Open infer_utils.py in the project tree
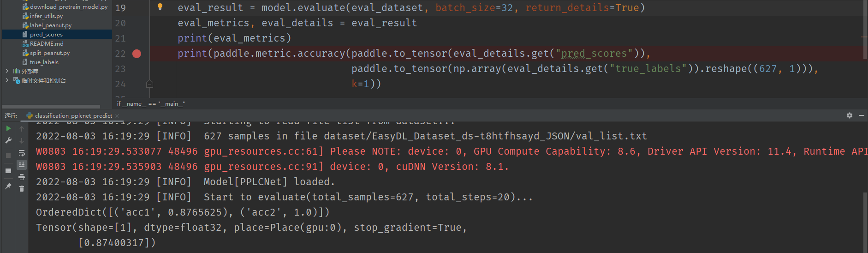 [x=46, y=16]
